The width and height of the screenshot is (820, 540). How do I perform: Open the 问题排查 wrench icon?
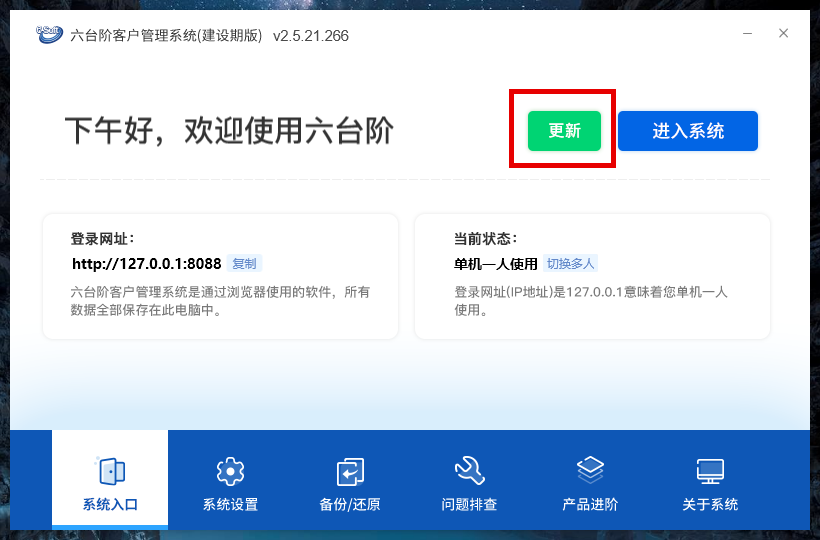[x=469, y=470]
